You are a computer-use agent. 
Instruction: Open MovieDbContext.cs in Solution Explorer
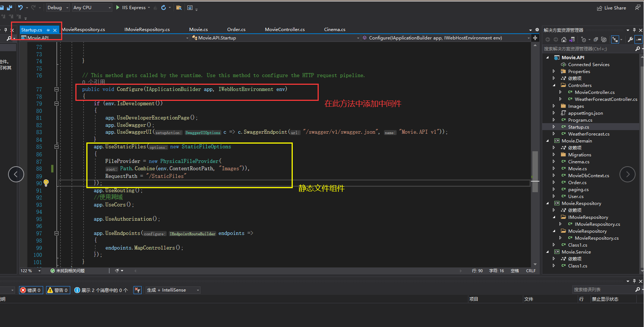tap(588, 176)
